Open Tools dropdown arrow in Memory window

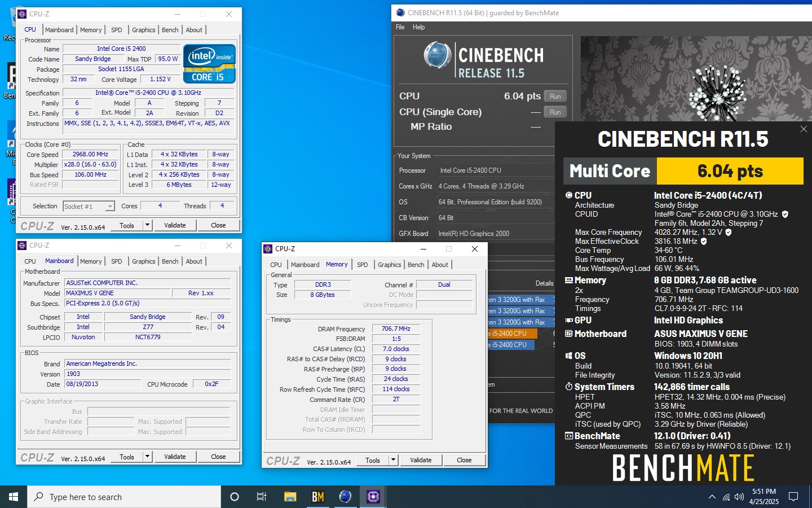click(x=393, y=460)
